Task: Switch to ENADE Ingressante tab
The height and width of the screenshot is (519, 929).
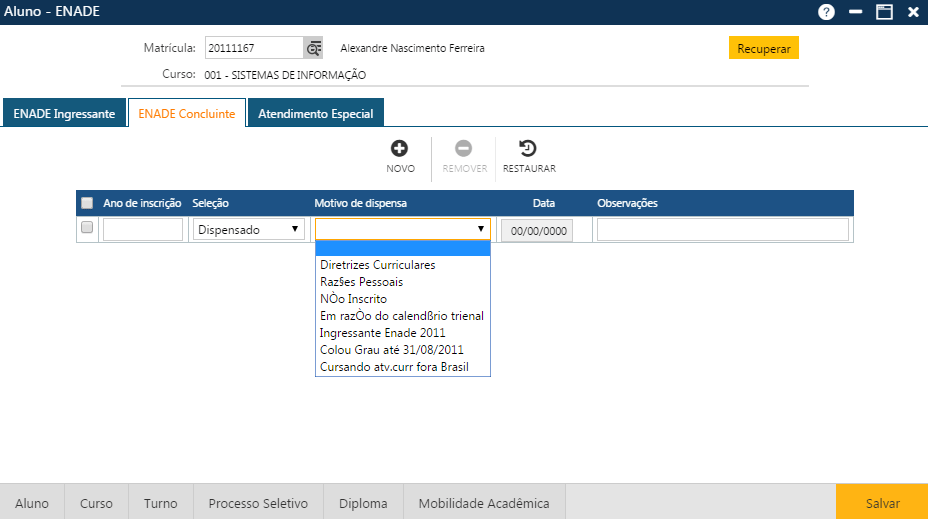Action: pos(65,113)
